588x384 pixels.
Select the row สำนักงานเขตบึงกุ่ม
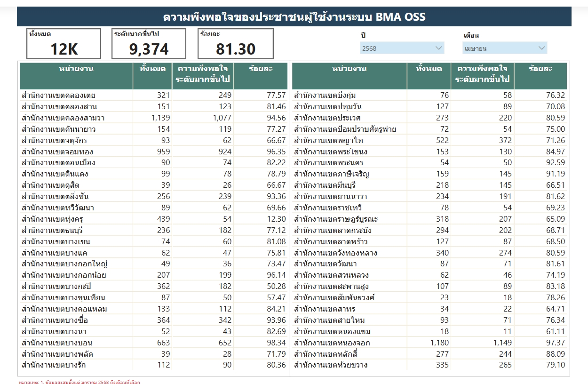[429, 95]
